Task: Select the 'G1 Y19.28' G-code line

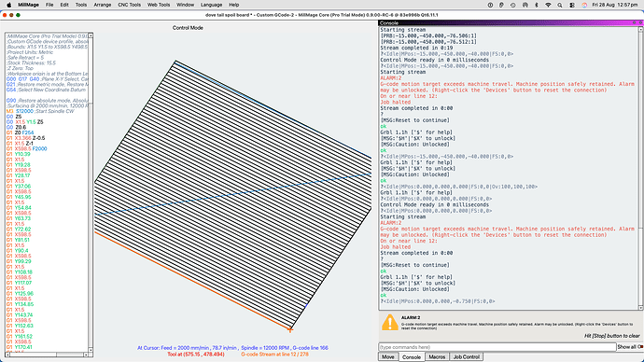Action: point(19,164)
